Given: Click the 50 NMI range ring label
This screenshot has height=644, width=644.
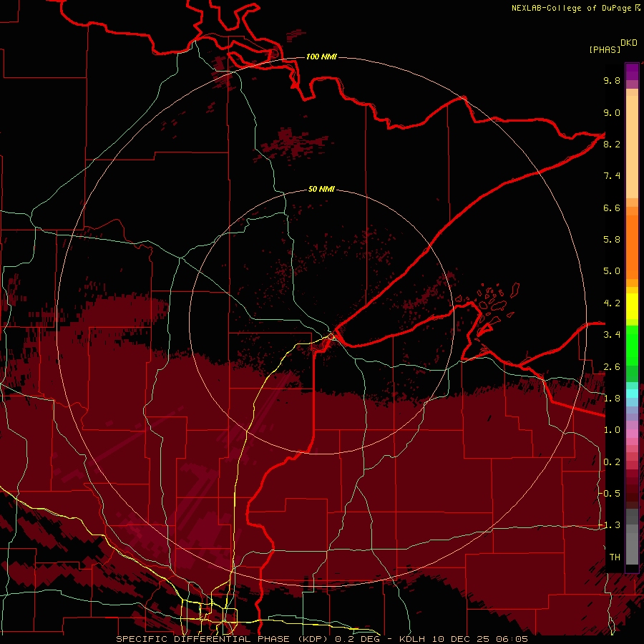Looking at the screenshot, I should (x=321, y=189).
